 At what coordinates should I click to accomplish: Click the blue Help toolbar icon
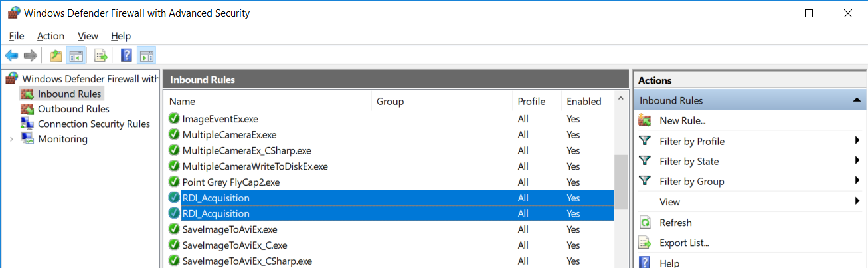126,55
